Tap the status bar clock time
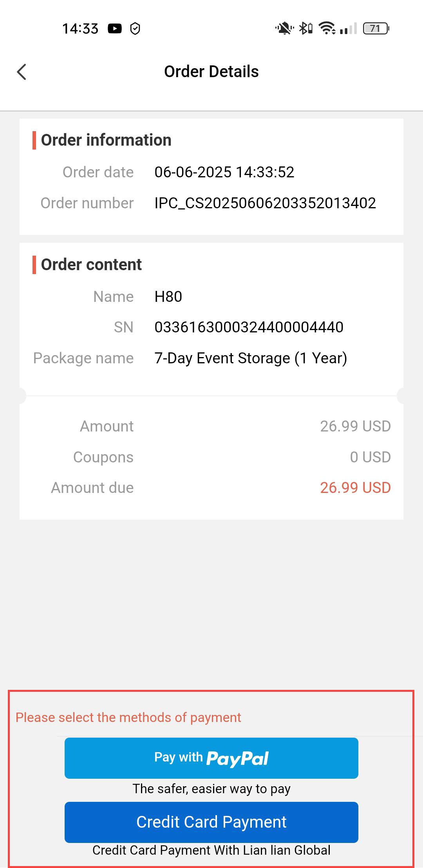Image resolution: width=423 pixels, height=868 pixels. pos(80,29)
